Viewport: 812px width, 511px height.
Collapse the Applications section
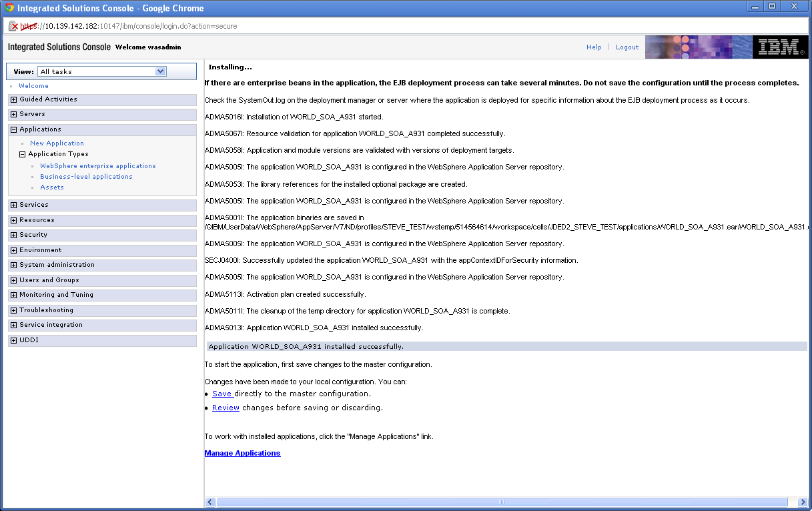click(13, 129)
